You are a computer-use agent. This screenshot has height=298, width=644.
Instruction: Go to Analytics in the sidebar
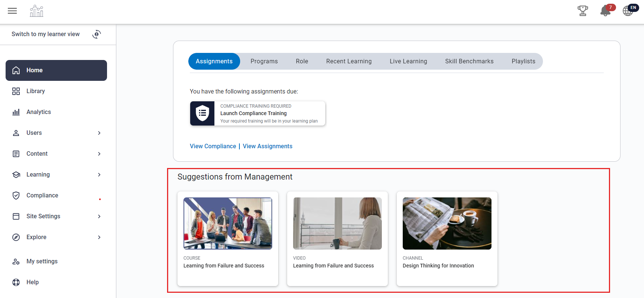[38, 112]
